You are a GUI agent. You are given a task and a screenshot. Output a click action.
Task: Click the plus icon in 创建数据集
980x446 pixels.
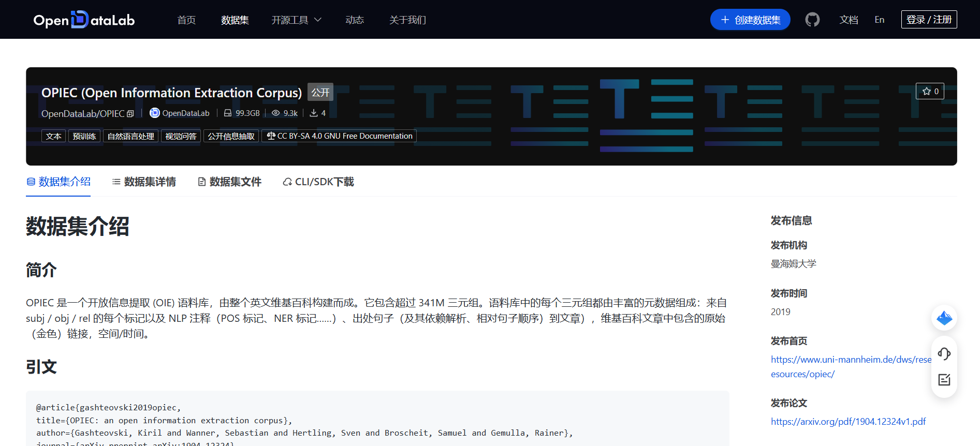tap(725, 20)
